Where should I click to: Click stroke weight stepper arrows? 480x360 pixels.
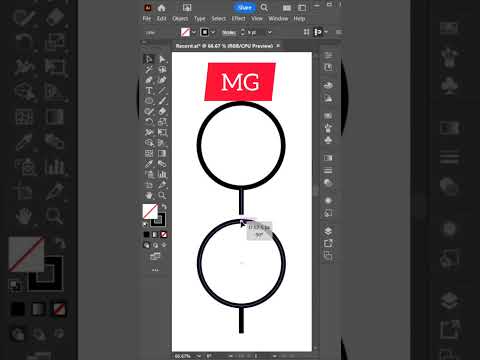243,32
